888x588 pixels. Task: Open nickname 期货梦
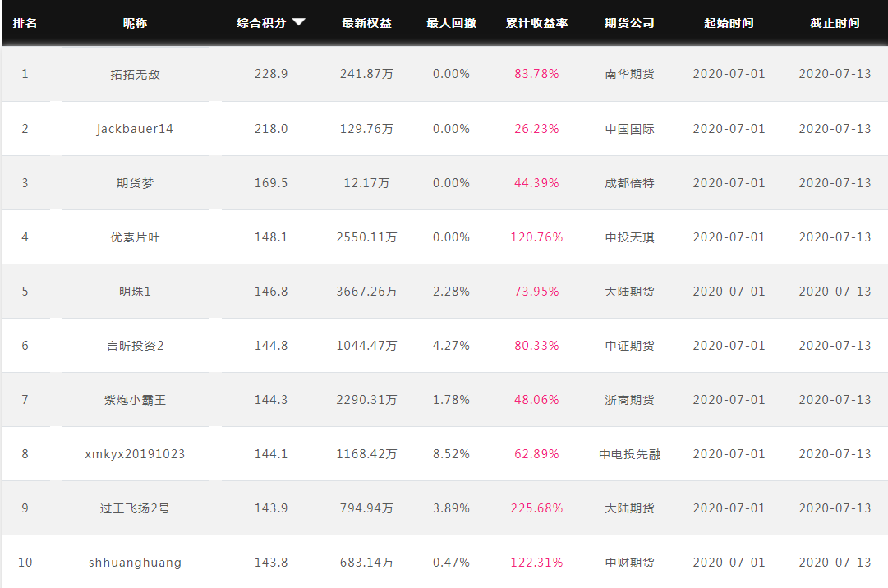tap(135, 183)
